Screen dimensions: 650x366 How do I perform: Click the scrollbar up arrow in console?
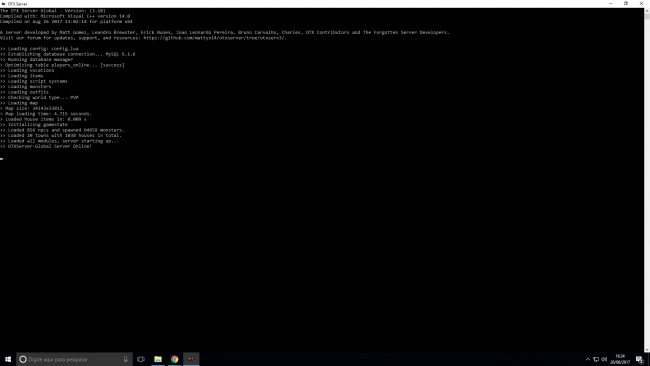(x=647, y=10)
